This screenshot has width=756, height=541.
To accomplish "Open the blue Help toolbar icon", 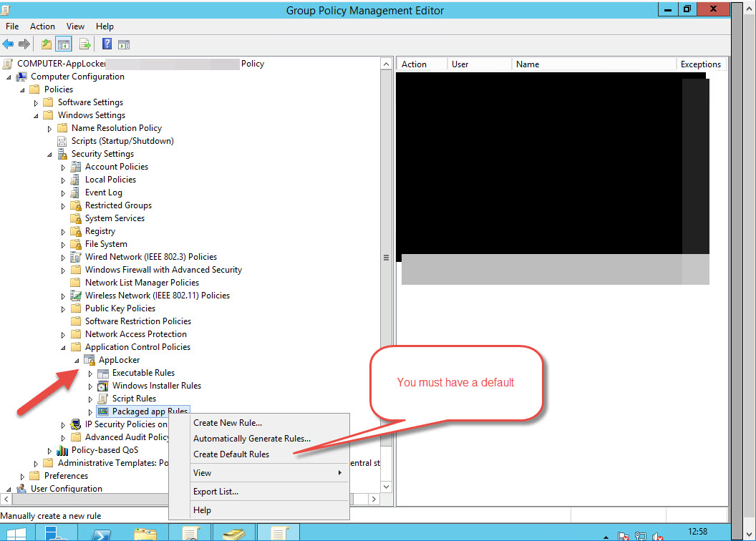I will pyautogui.click(x=107, y=44).
